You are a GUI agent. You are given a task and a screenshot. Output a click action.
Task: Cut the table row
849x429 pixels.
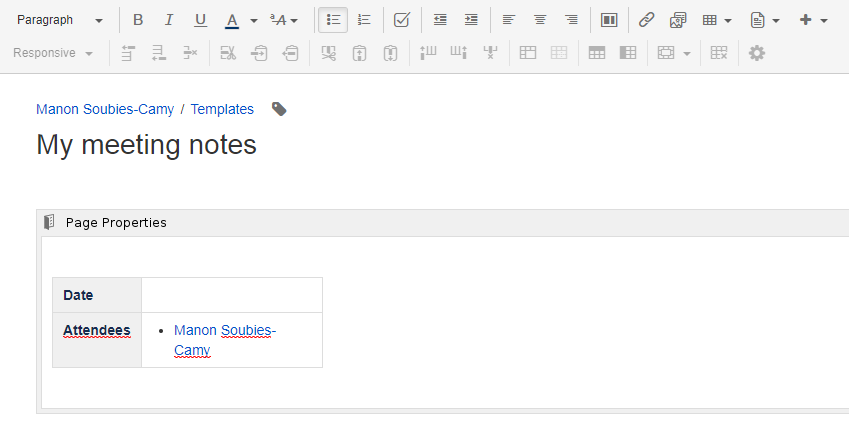pyautogui.click(x=228, y=53)
